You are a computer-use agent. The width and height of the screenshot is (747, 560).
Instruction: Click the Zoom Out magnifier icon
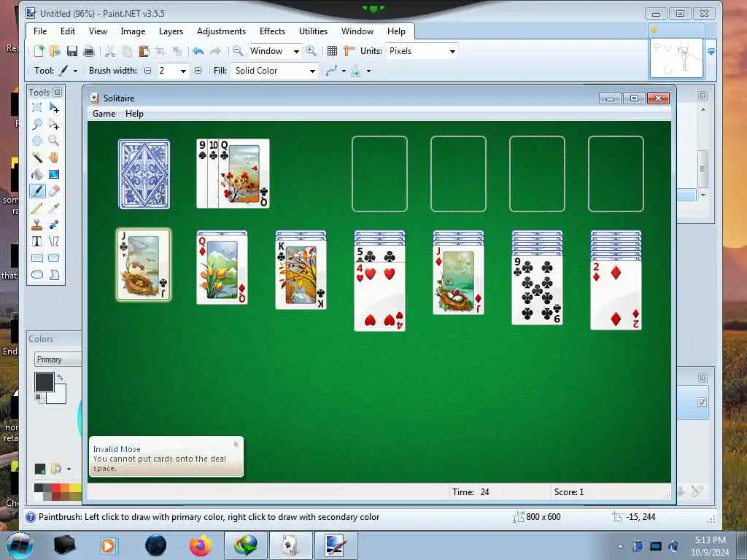[x=238, y=51]
